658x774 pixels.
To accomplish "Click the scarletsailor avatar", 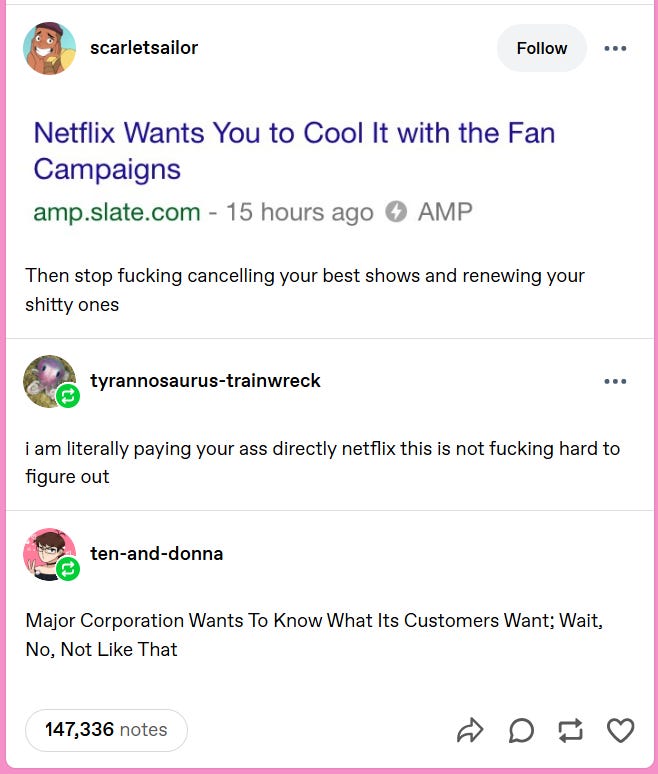I will click(x=49, y=48).
